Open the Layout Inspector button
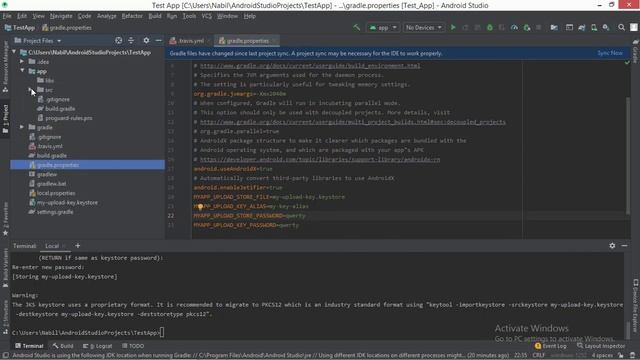Screen dimensions: 640x360 click(x=601, y=346)
